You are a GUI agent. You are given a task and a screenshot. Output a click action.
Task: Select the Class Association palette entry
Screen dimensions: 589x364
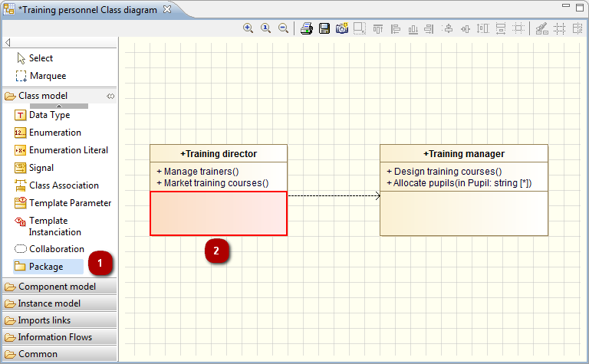[x=64, y=185]
